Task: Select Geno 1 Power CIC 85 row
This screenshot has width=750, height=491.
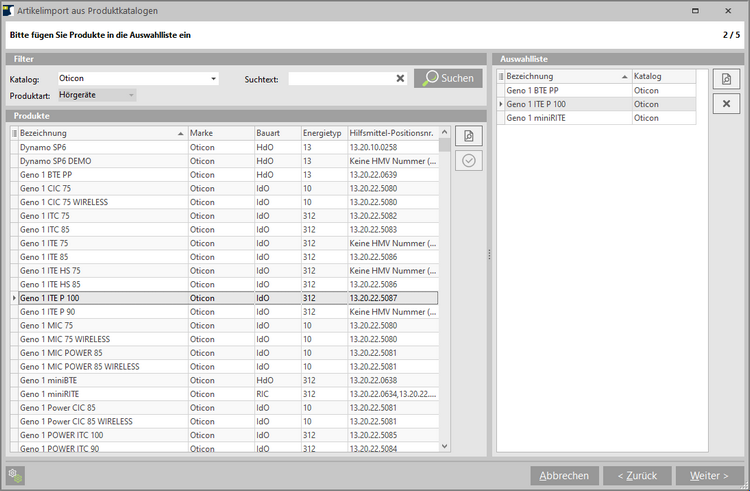Action: coord(224,408)
